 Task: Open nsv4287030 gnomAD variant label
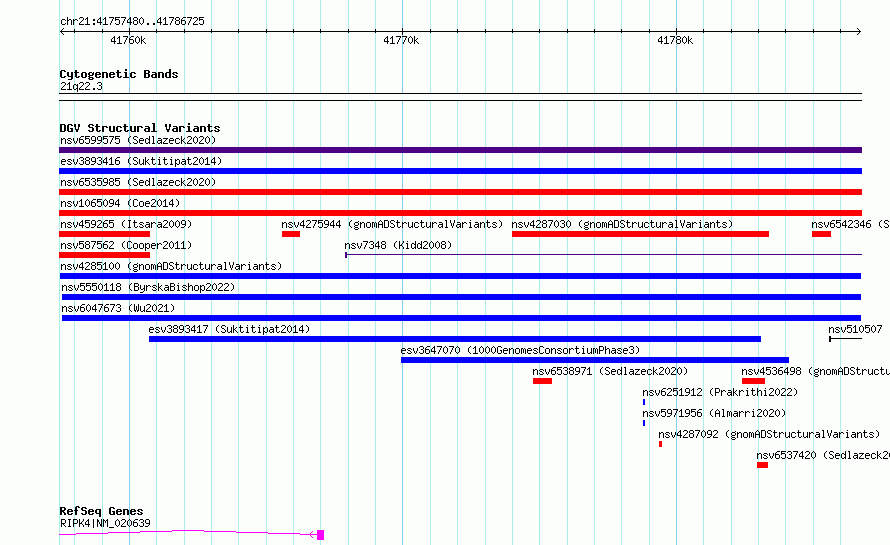(622, 224)
